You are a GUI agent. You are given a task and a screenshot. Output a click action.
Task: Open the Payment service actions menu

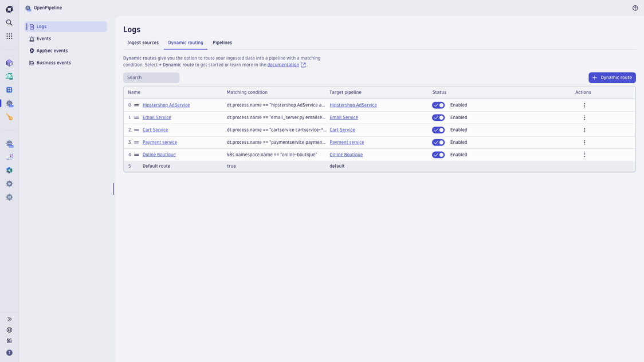pos(584,142)
